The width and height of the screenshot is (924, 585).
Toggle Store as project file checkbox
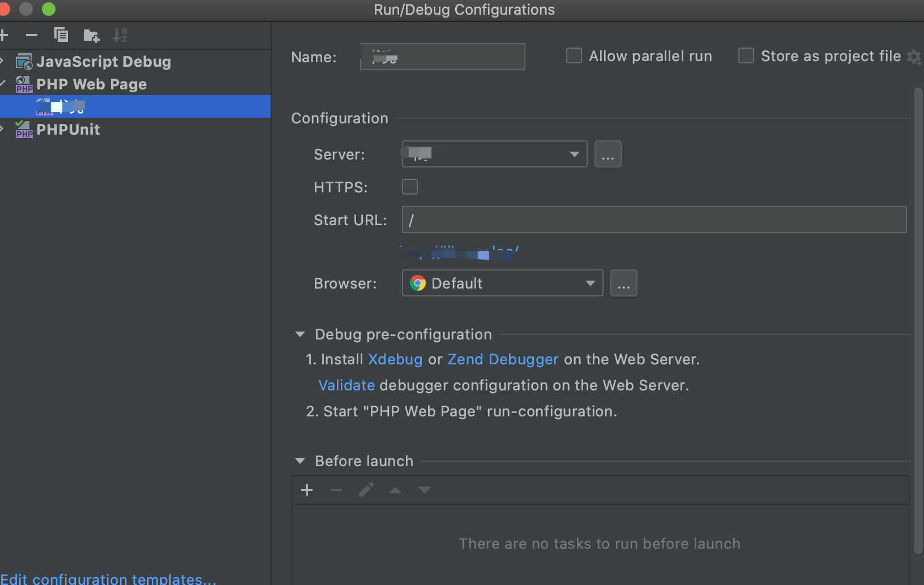[746, 55]
